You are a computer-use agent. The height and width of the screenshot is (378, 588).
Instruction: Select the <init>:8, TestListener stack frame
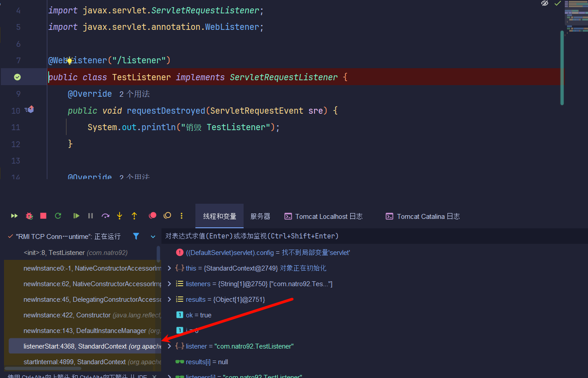[x=83, y=253]
